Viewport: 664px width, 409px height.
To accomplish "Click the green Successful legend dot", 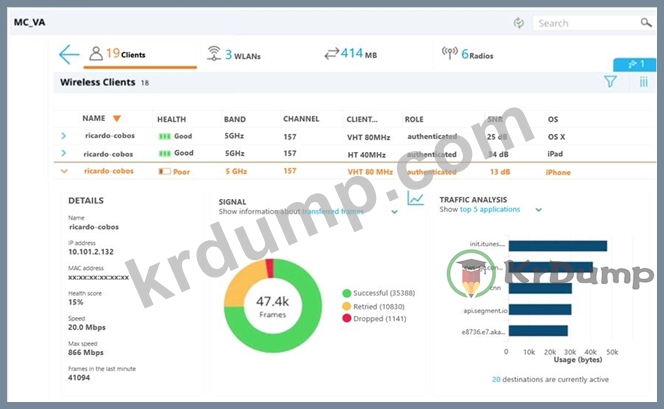I will click(x=346, y=293).
